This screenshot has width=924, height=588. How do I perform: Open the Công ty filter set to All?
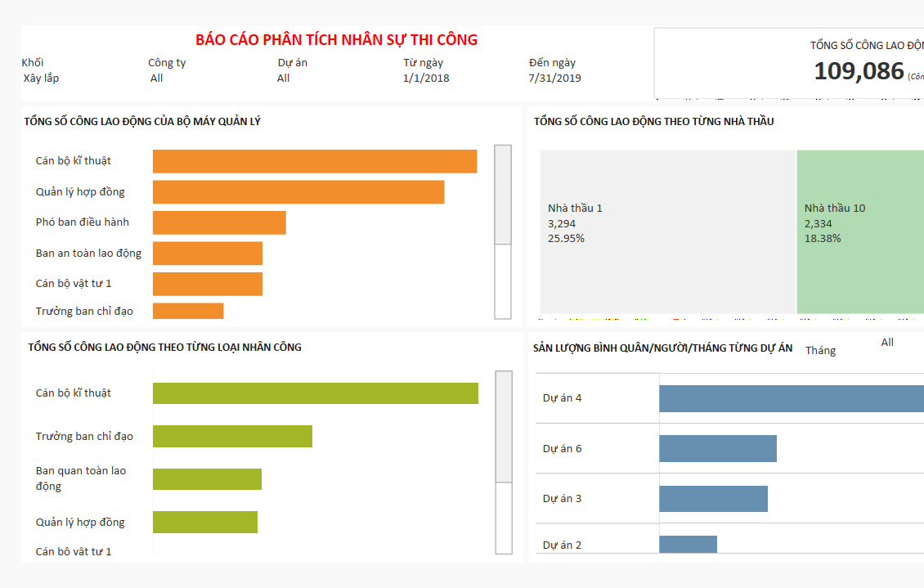(157, 79)
